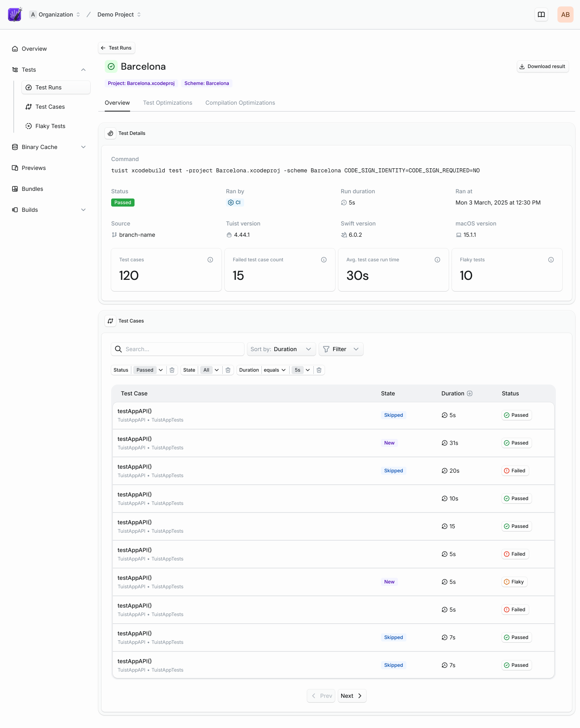Go to Next page of test cases
The width and height of the screenshot is (580, 728).
352,696
